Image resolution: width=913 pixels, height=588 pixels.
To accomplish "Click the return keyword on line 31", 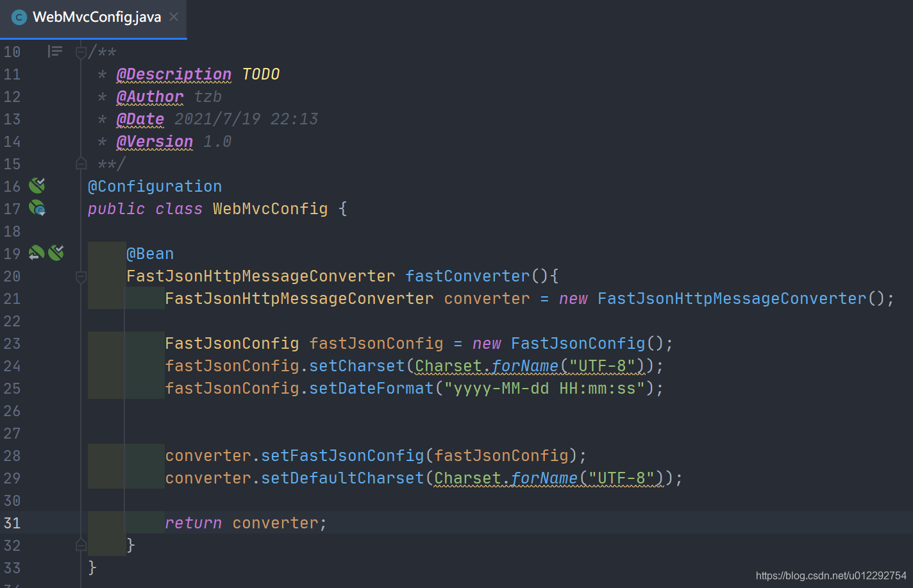I will [x=193, y=523].
